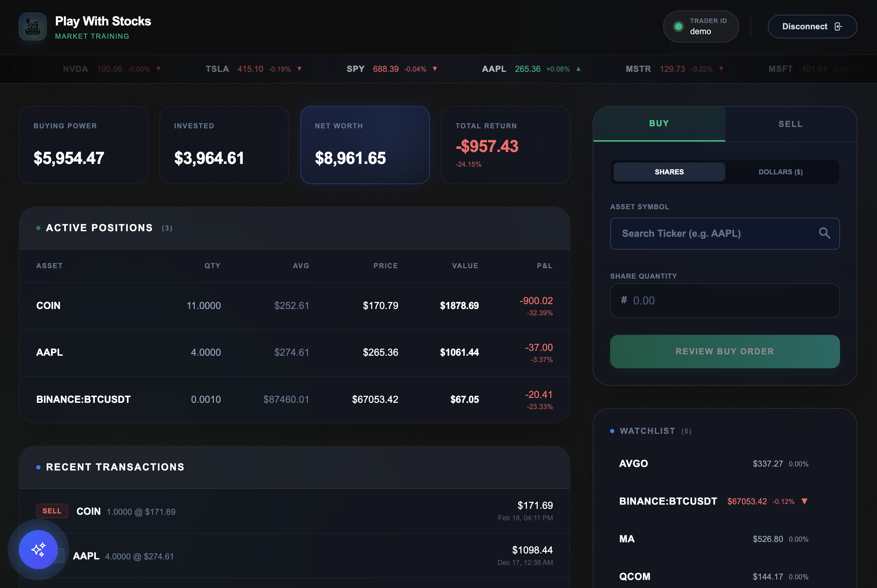This screenshot has height=588, width=877.
Task: Switch order mode to Dollars ($)
Action: (780, 172)
